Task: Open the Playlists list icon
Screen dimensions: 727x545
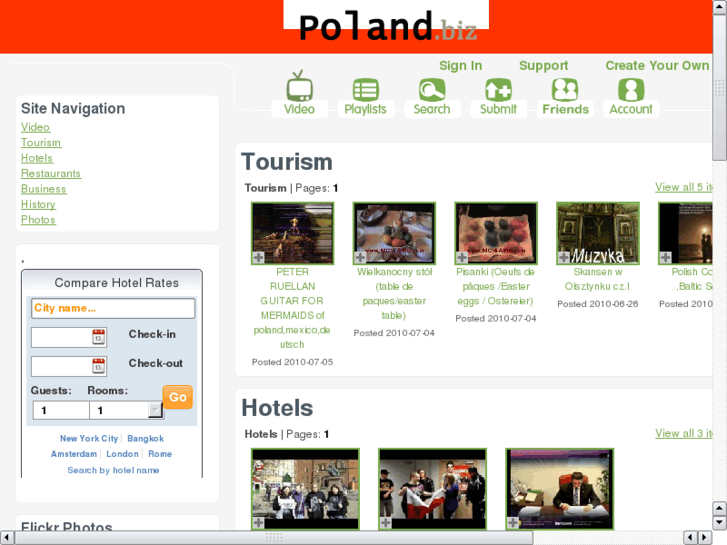Action: (366, 90)
